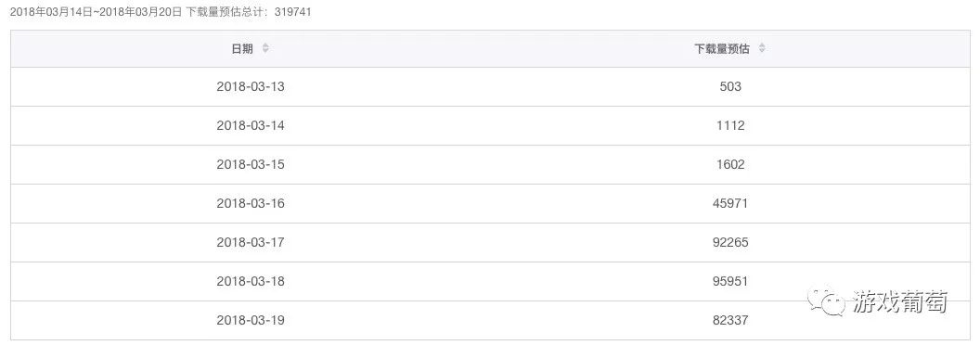Click the download value 1112

[730, 125]
